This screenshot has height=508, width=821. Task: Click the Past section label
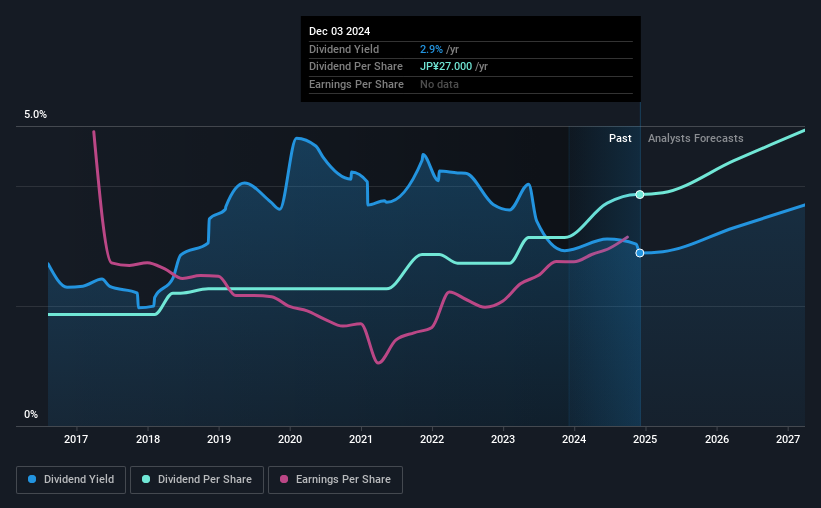(620, 138)
